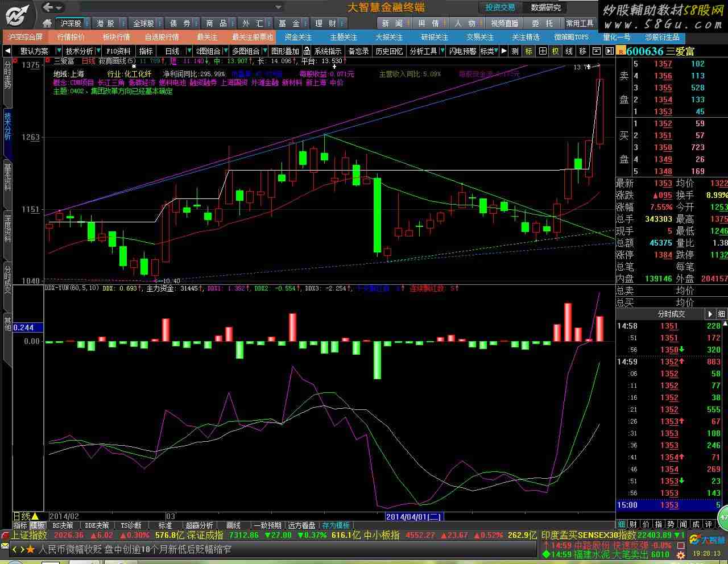Image resolution: width=728 pixels, height=564 pixels.
Task: Click the 存为模板 link
Action: coord(336,525)
